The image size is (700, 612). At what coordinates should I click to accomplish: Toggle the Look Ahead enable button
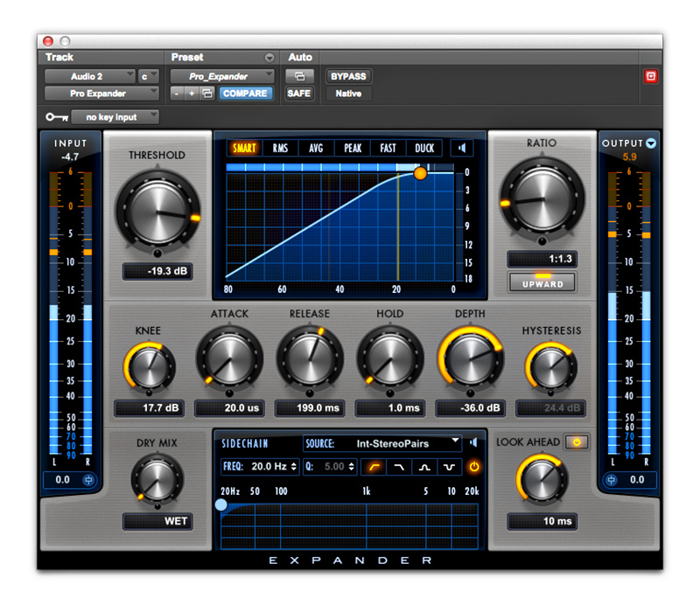[x=577, y=442]
